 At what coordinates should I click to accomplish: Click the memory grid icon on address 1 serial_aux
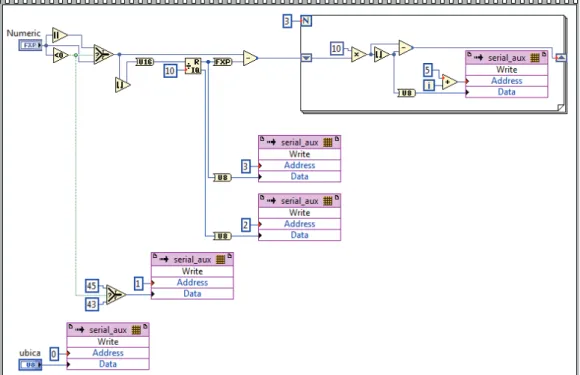tap(220, 259)
